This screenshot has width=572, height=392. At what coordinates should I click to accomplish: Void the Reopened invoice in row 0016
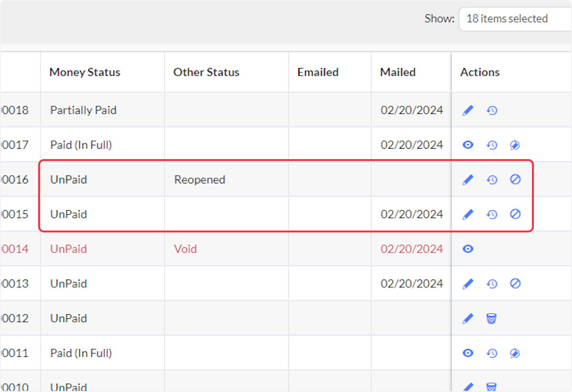(515, 180)
